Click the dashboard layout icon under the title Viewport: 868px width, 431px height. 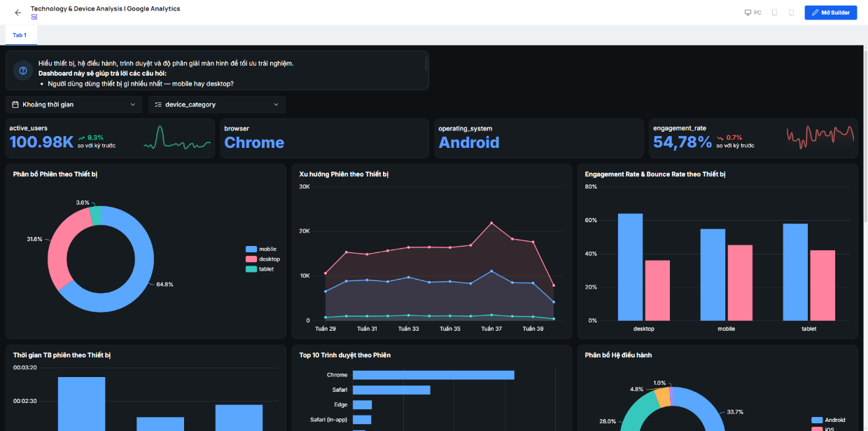[34, 17]
